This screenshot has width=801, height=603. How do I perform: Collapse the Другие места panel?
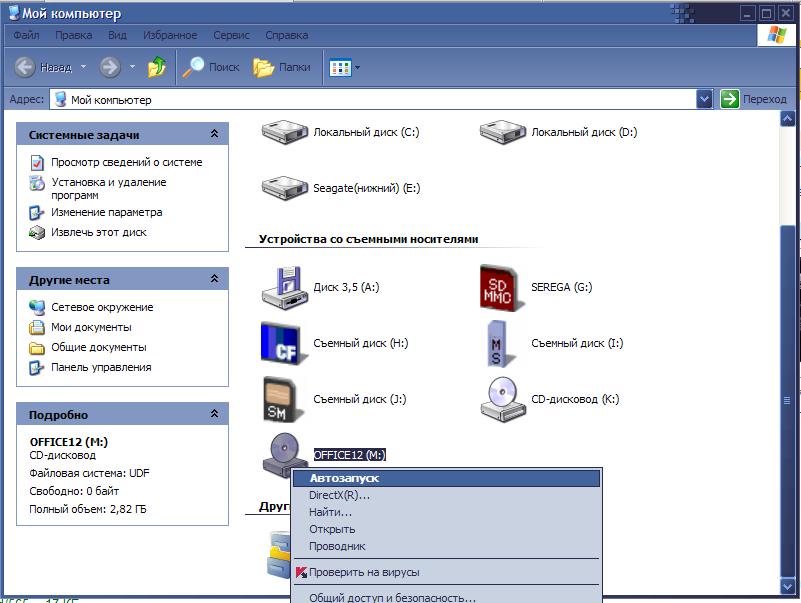[215, 279]
